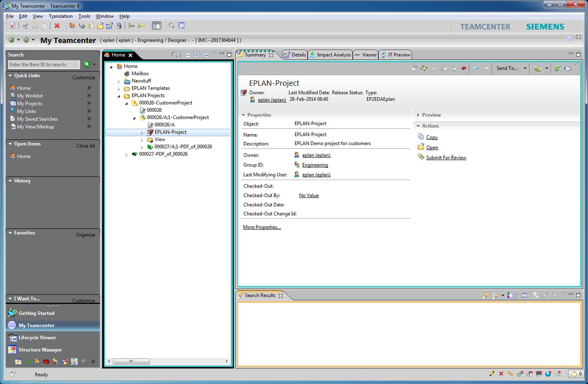Select the EPLAN-Project tree item
The image size is (588, 384).
[x=170, y=132]
